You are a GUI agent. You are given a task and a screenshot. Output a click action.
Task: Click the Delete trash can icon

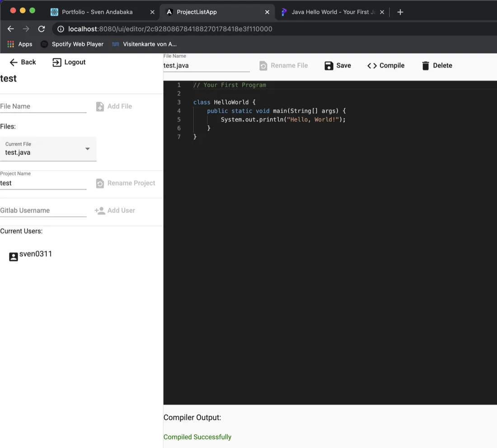tap(425, 65)
